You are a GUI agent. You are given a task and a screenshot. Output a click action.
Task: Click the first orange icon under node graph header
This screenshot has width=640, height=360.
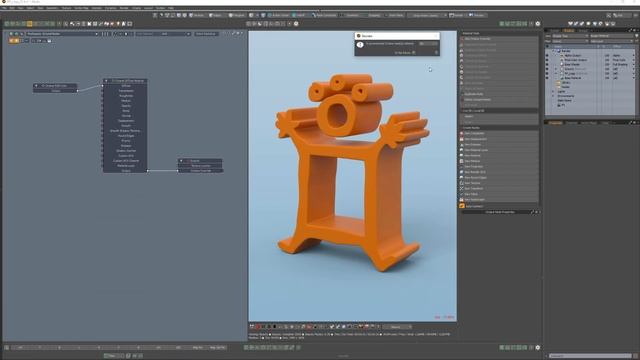(11, 41)
